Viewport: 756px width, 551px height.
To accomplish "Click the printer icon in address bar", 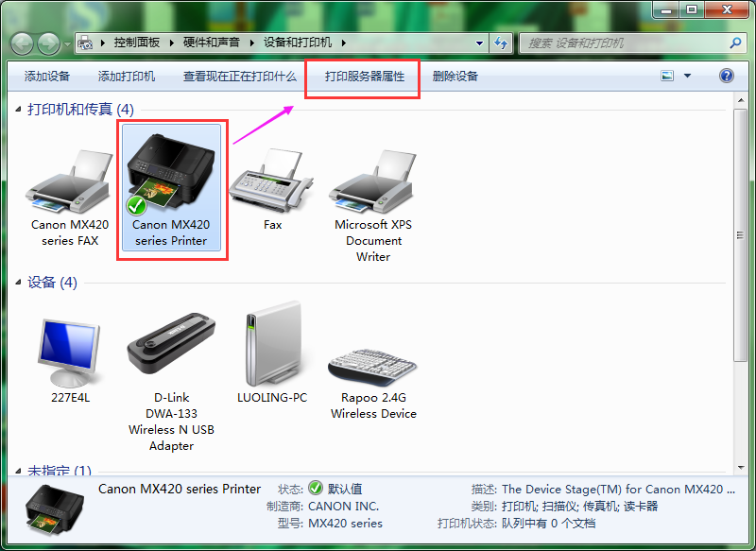I will tap(85, 43).
